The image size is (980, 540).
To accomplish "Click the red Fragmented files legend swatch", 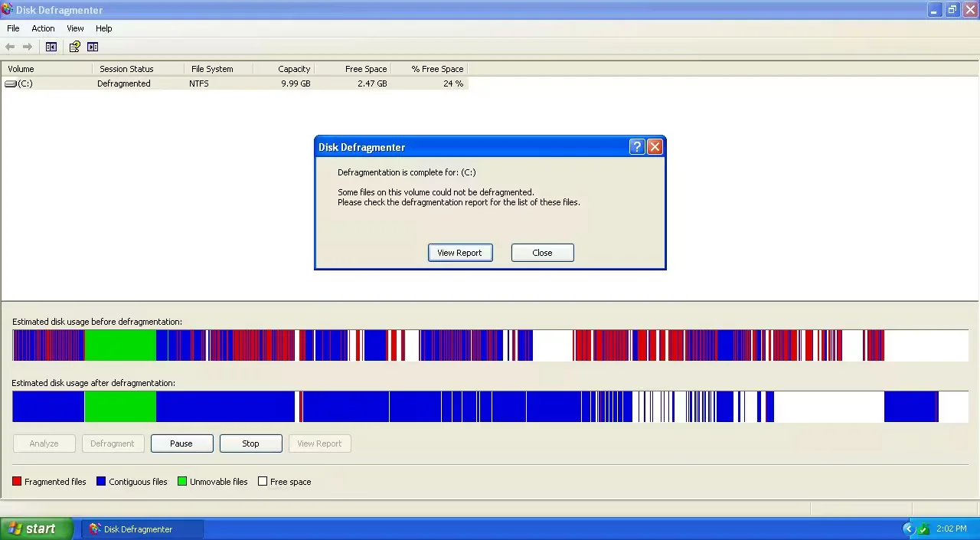I will [17, 482].
